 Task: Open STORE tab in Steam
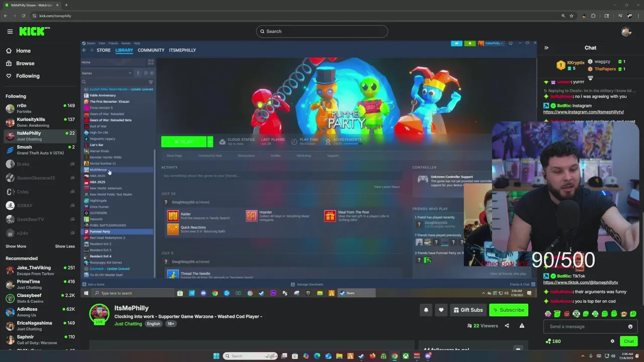[104, 50]
